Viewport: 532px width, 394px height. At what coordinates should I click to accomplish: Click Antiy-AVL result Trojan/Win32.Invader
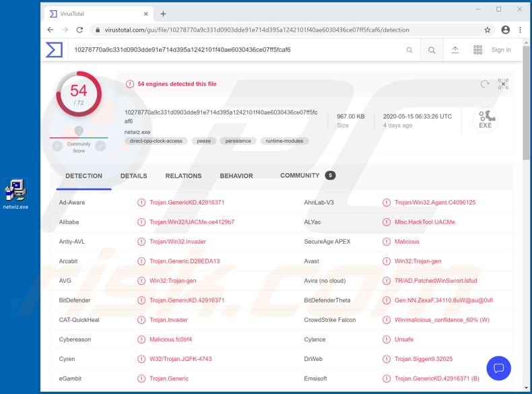point(178,242)
